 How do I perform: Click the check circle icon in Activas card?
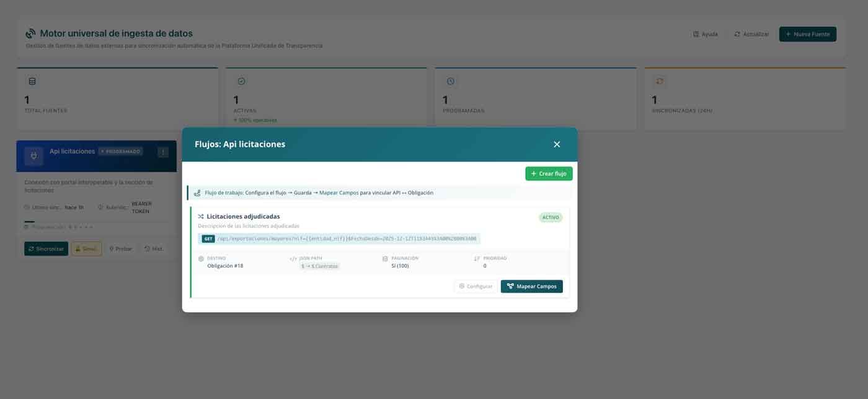241,81
